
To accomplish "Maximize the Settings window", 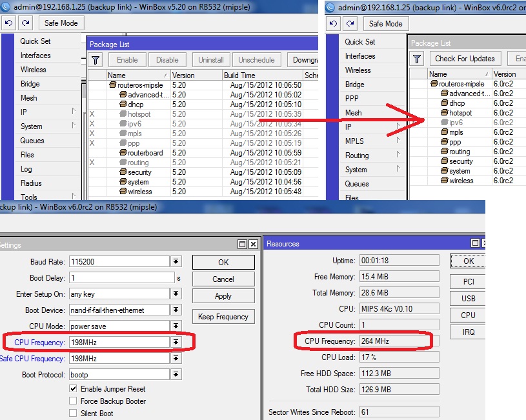I will [242, 245].
